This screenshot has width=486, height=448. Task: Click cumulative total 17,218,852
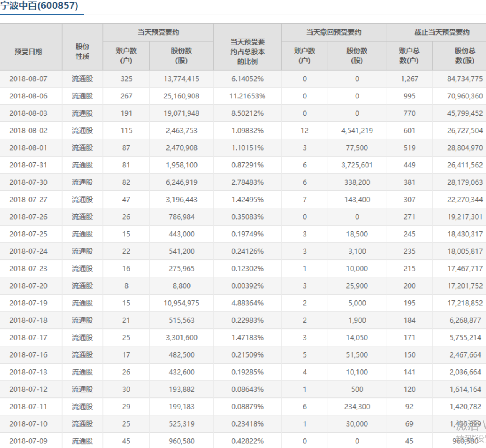[465, 303]
